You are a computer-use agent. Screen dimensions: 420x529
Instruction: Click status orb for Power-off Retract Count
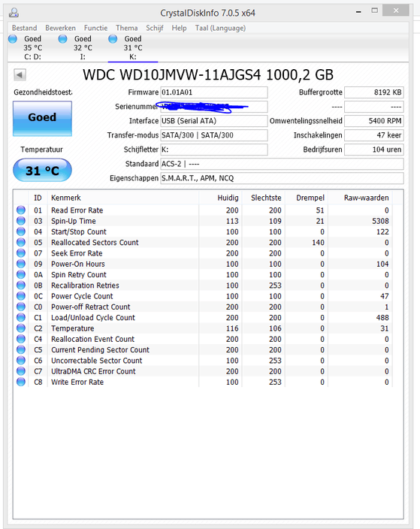pos(21,307)
